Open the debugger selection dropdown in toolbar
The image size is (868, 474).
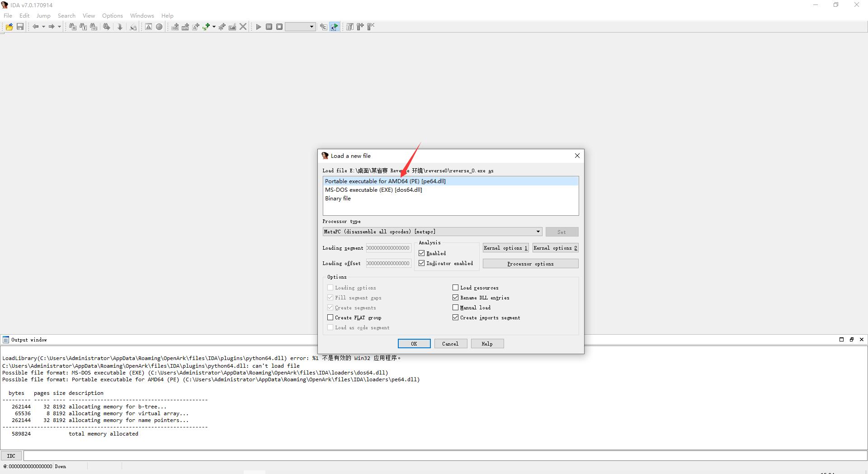pos(300,27)
